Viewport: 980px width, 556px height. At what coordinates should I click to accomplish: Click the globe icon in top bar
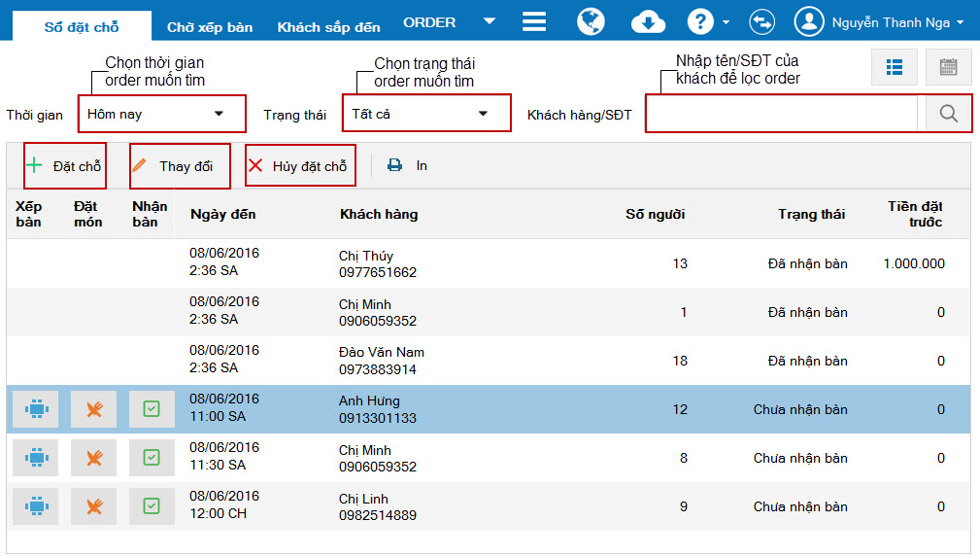(x=591, y=22)
